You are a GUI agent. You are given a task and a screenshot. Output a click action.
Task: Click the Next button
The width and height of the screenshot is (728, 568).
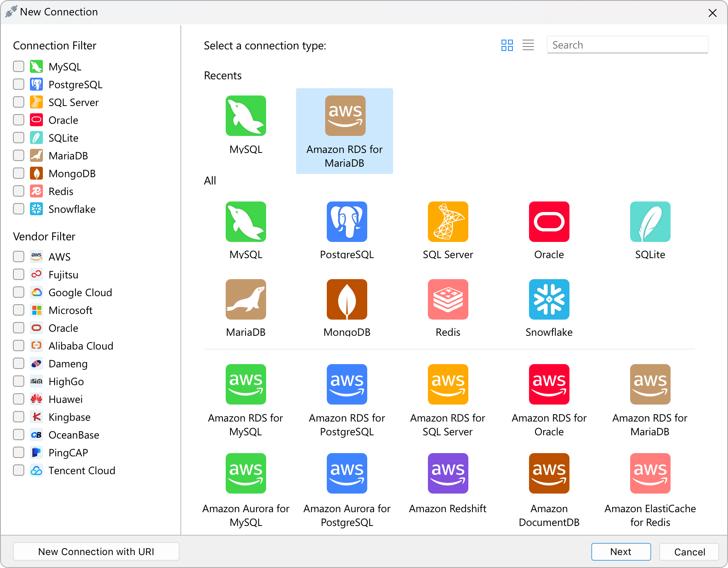point(620,552)
